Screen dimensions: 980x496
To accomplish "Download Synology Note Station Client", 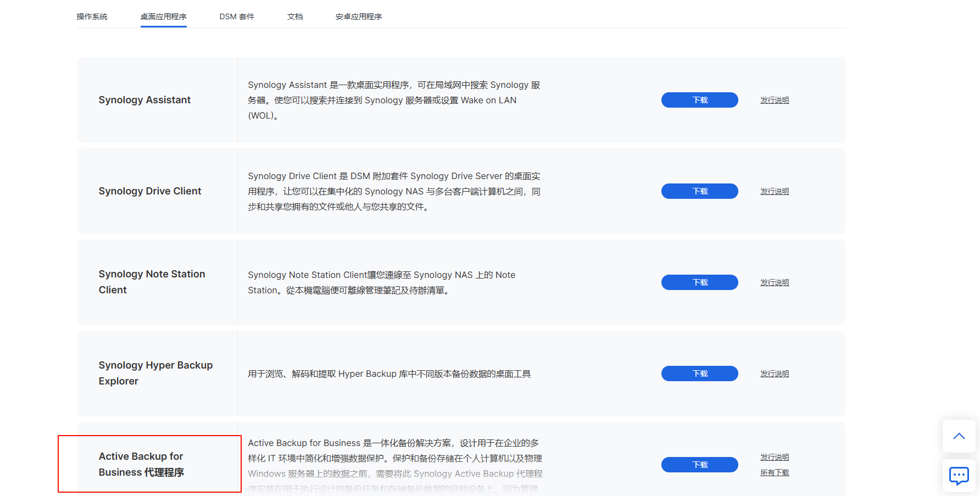I will (699, 282).
